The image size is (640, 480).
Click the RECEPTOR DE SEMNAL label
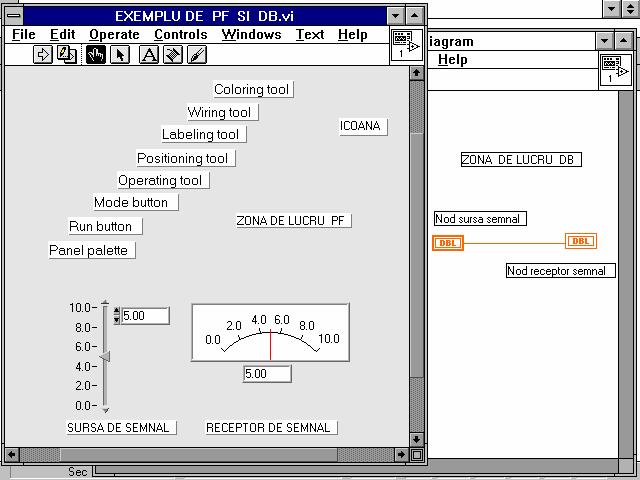pos(271,428)
